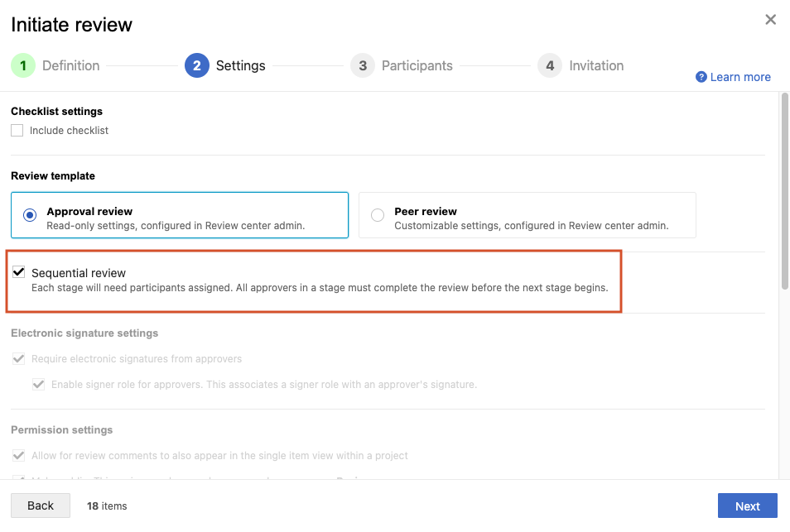Go to step 1 Definition
Viewport: 790px width, 532px height.
(55, 65)
